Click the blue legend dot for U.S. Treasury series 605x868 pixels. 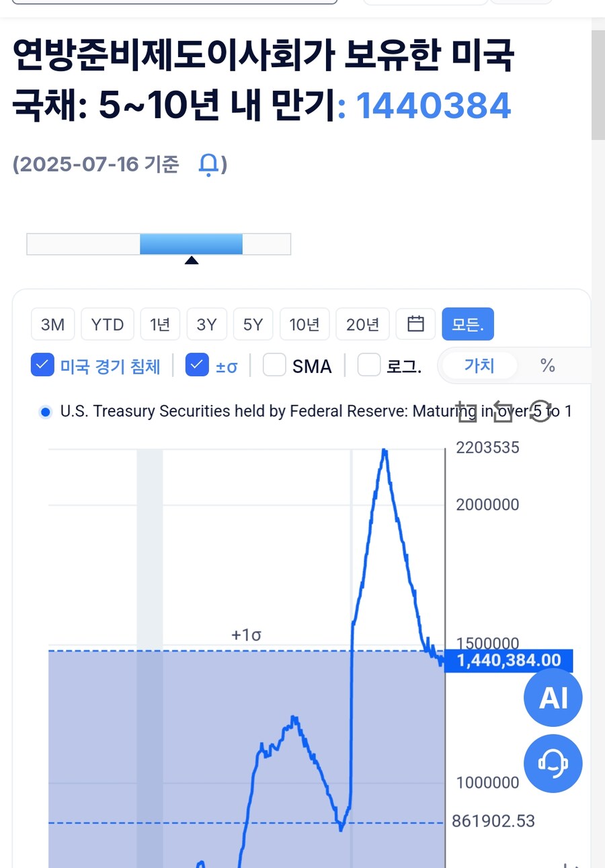(x=45, y=412)
